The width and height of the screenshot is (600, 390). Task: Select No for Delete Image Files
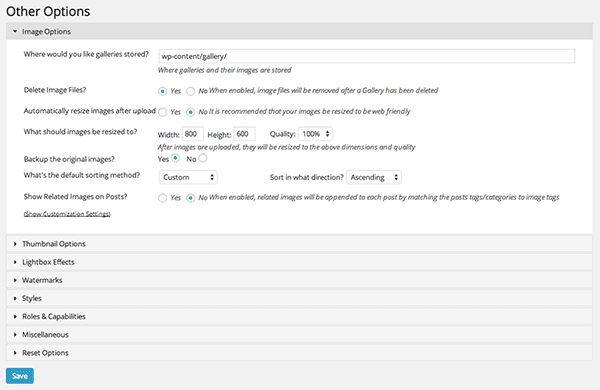coord(191,91)
